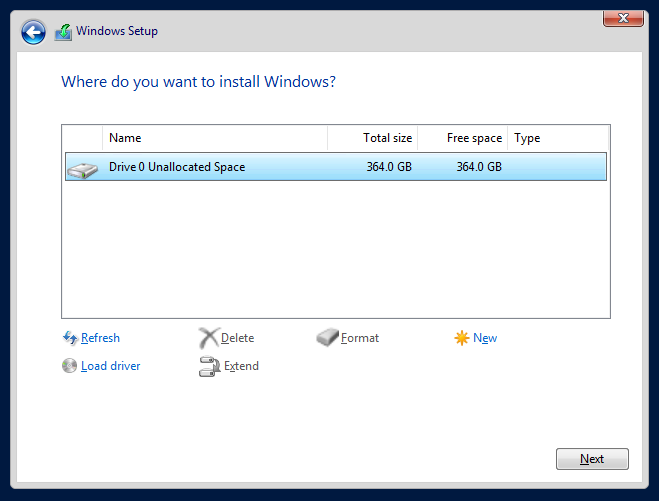This screenshot has height=501, width=659.
Task: Click the Delete link
Action: pyautogui.click(x=237, y=338)
